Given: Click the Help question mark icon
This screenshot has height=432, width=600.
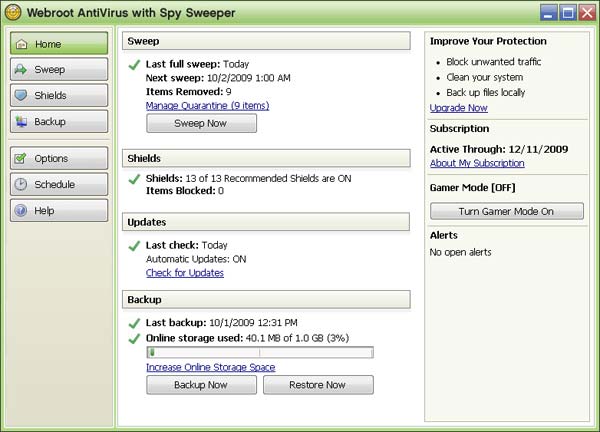Looking at the screenshot, I should click(x=22, y=211).
